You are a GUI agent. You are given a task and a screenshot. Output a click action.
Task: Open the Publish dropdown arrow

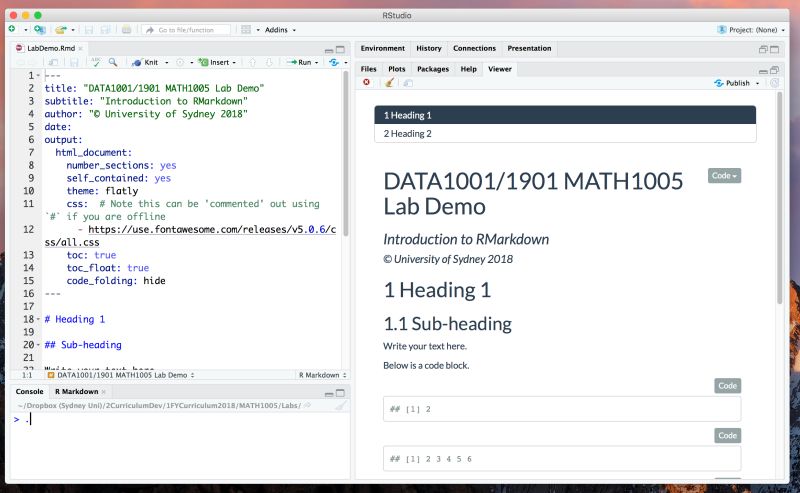757,83
